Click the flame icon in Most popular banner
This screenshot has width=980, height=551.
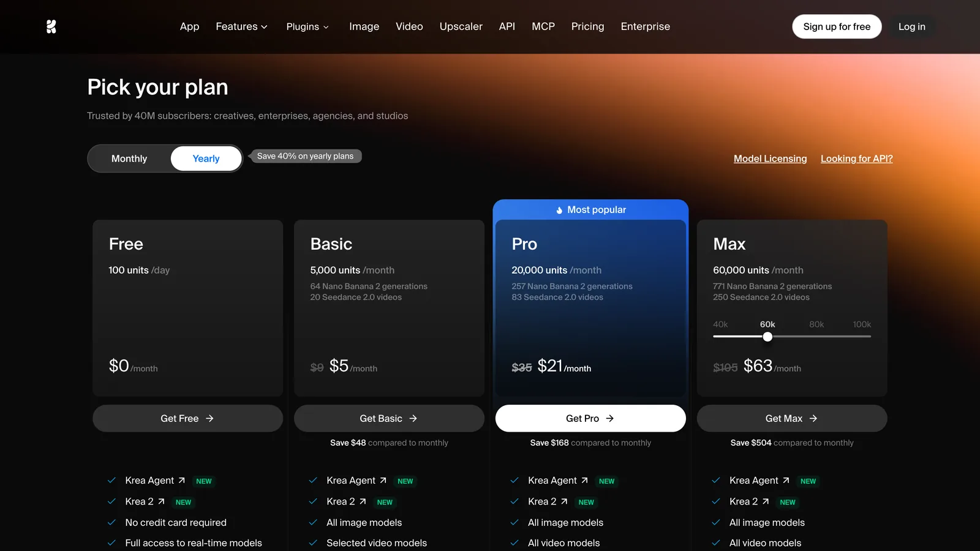(x=559, y=210)
